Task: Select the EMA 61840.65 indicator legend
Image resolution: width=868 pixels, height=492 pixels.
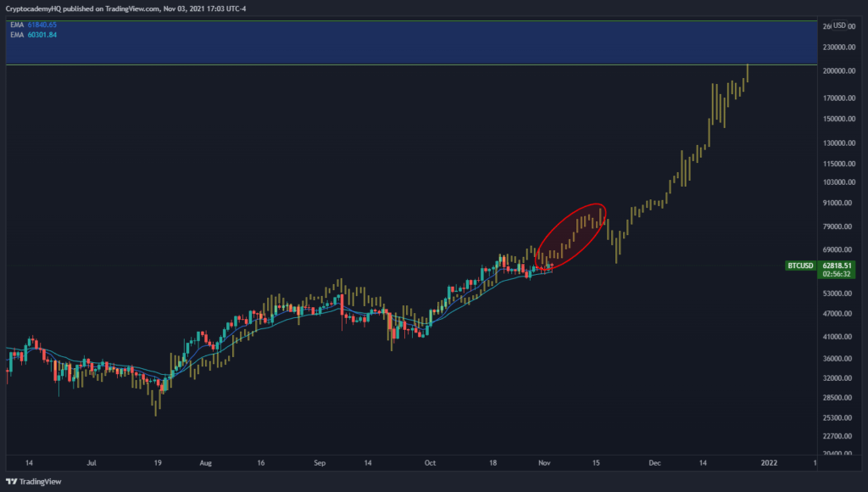Action: click(33, 25)
